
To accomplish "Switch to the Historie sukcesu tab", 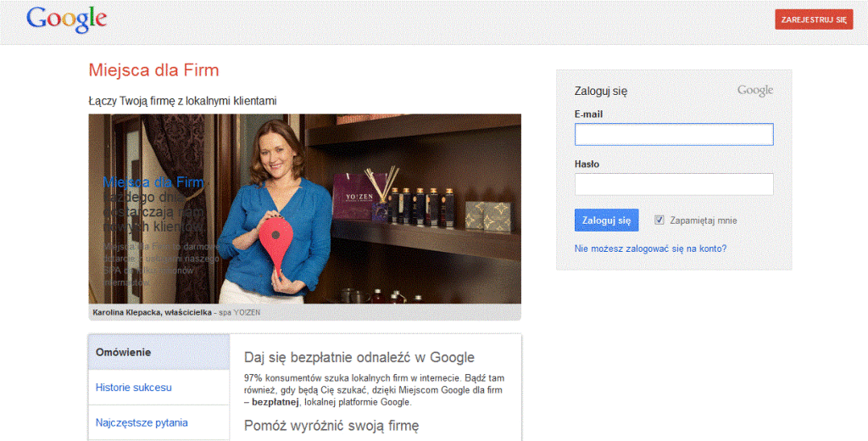I will [x=134, y=388].
